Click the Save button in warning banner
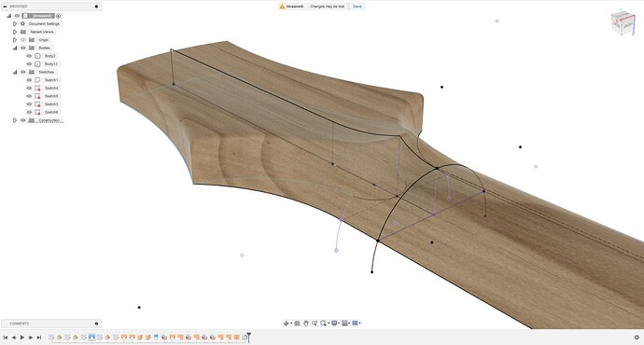The height and width of the screenshot is (345, 644). click(x=357, y=7)
